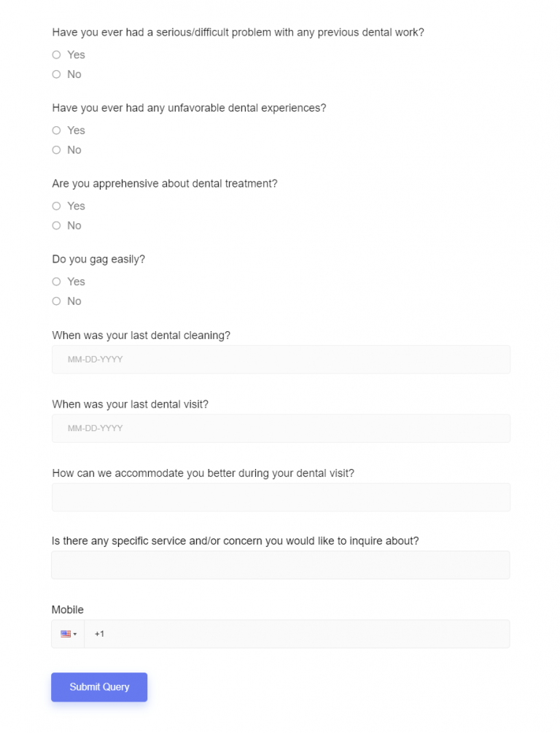Click the 'When was your last dental visit?' label
The height and width of the screenshot is (733, 560).
pyautogui.click(x=130, y=404)
